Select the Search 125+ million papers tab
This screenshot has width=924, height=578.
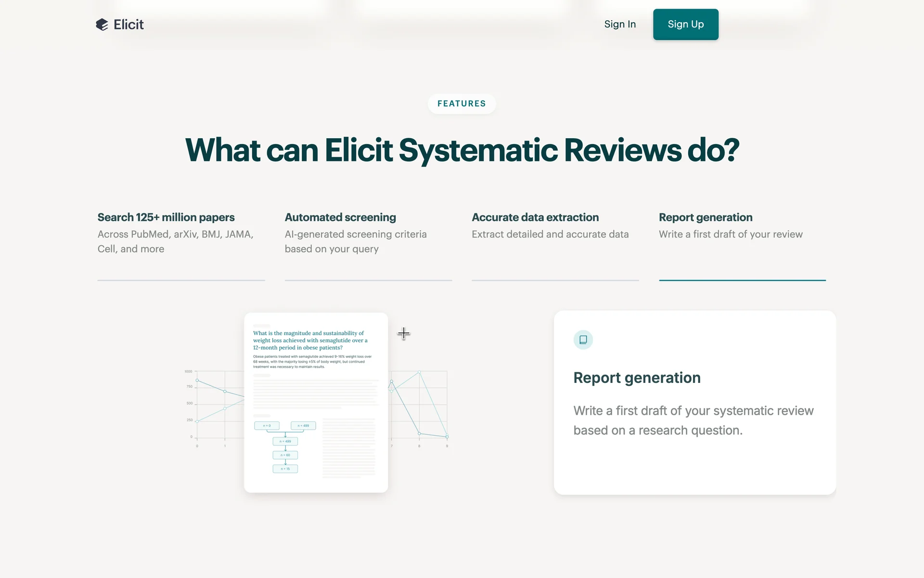166,217
